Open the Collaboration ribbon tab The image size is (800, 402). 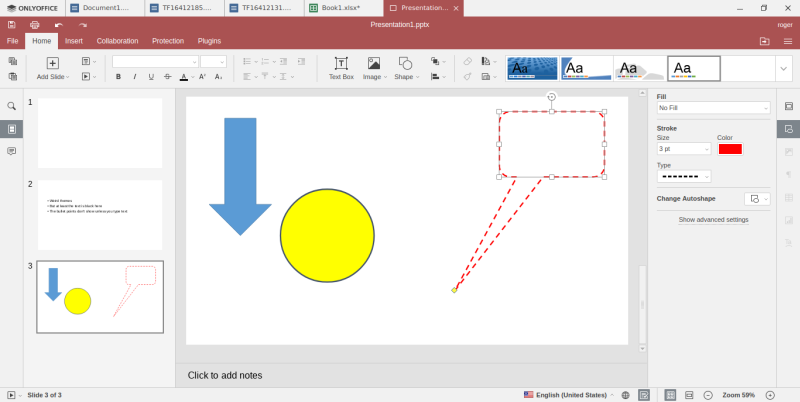117,41
